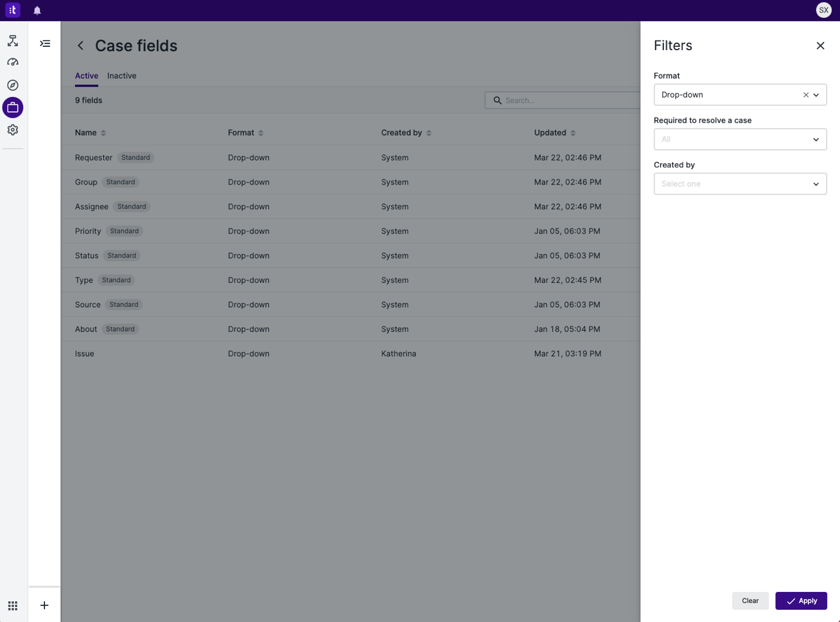Click the Clear filters button
Screen dimensions: 840x622
(x=750, y=601)
